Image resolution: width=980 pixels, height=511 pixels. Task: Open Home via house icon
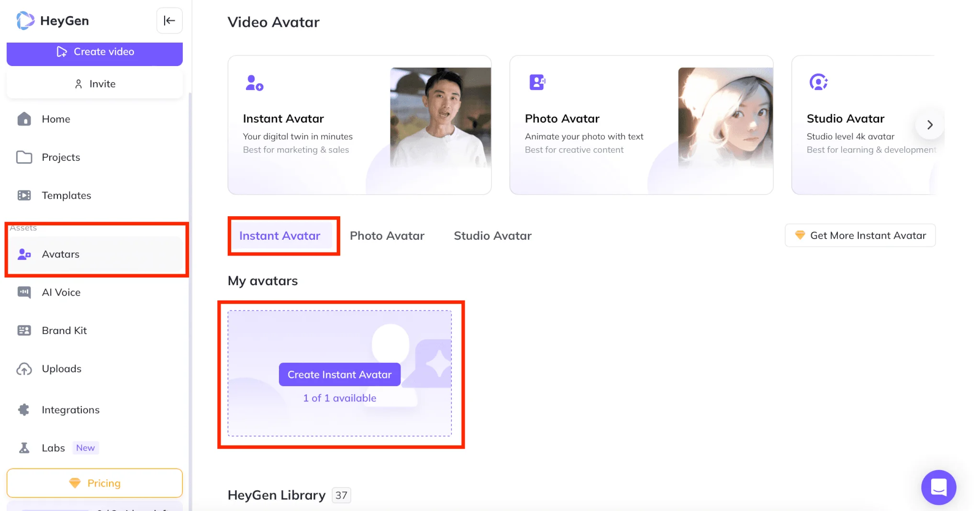pos(24,119)
